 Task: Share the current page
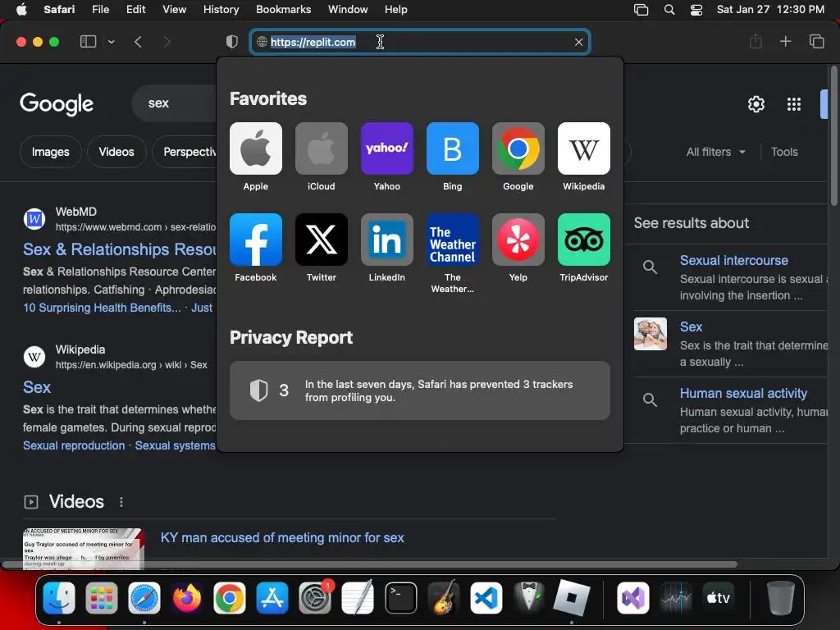click(756, 41)
